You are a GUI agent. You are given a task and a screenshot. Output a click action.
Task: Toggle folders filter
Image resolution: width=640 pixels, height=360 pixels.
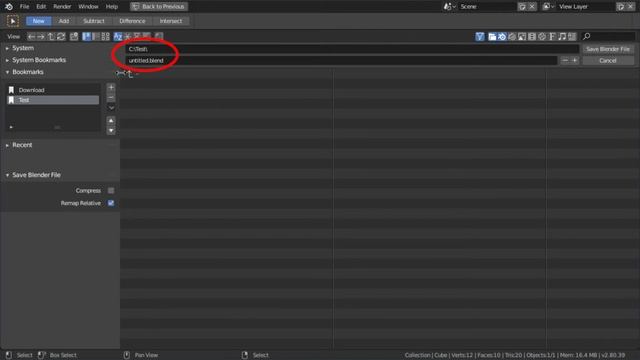(492, 37)
